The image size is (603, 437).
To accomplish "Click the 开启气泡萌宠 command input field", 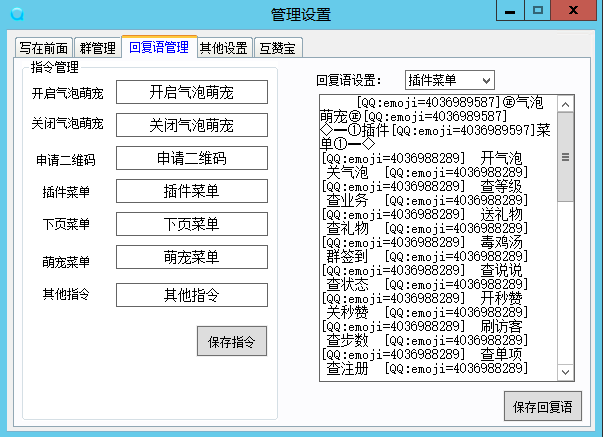I will [191, 92].
